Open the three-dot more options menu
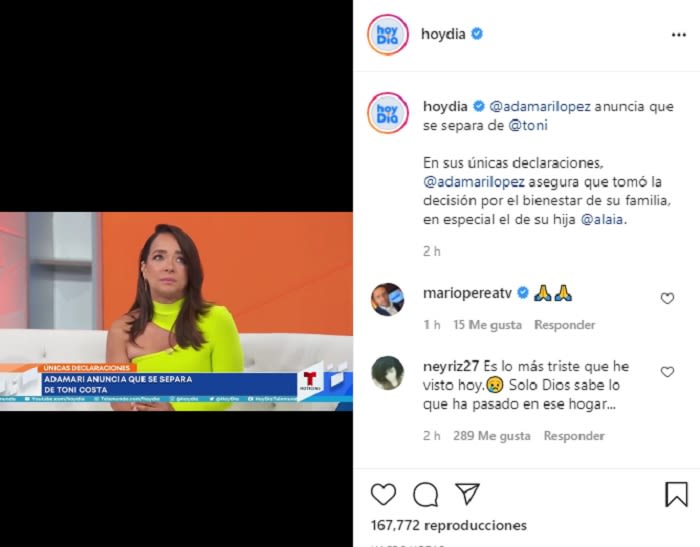This screenshot has width=700, height=547. pos(679,35)
